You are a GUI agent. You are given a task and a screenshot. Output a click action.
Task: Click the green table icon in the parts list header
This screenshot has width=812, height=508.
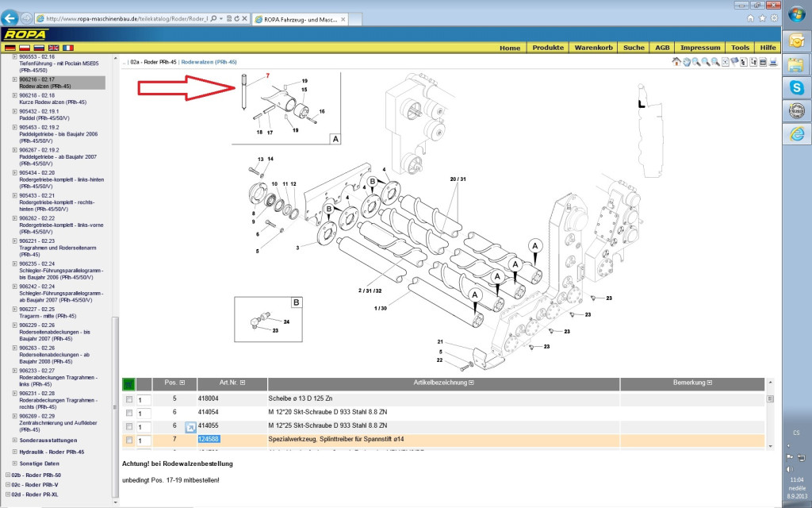pos(128,384)
